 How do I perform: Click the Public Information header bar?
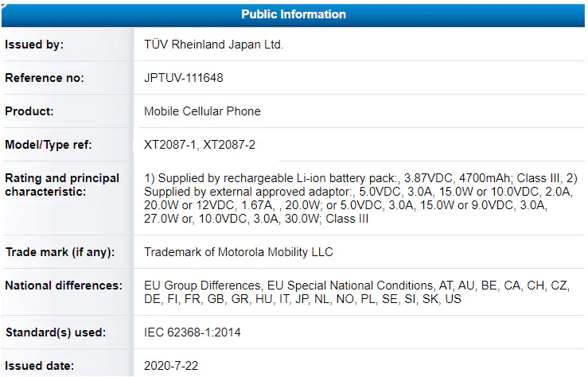(294, 14)
